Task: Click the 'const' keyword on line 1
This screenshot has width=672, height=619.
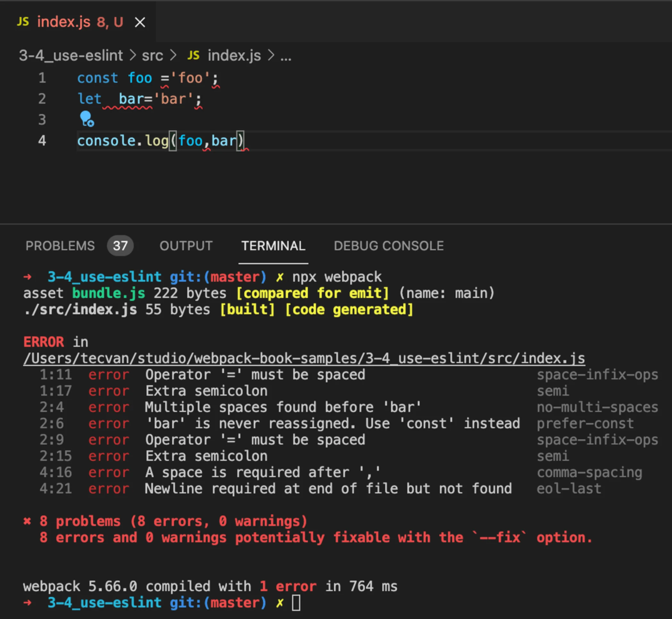Action: tap(98, 78)
